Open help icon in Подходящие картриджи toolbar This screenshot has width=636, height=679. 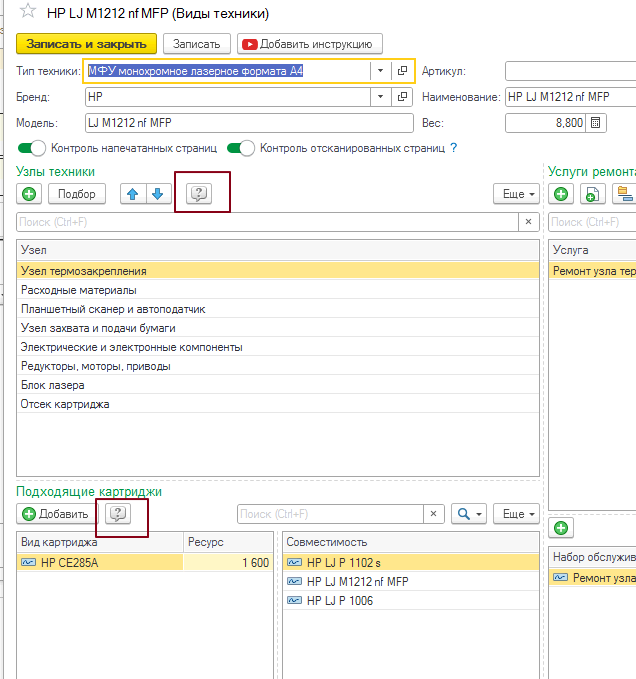pyautogui.click(x=118, y=514)
